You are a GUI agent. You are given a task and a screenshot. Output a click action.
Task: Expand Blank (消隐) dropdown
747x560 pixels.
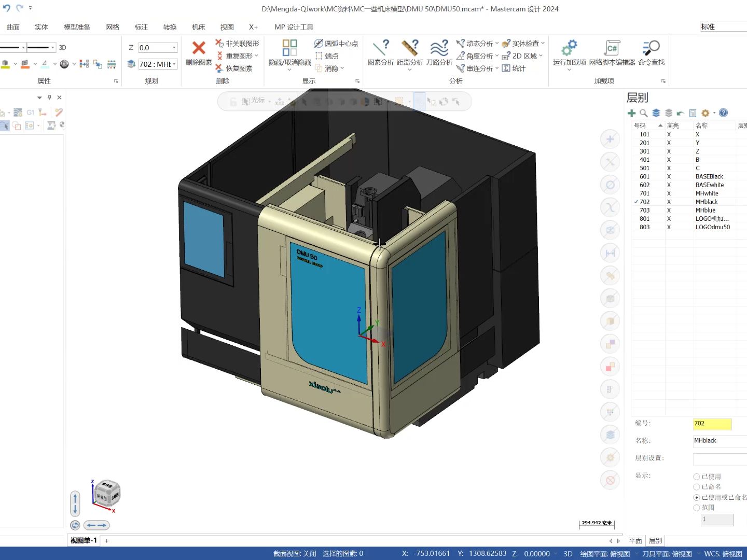tap(342, 68)
